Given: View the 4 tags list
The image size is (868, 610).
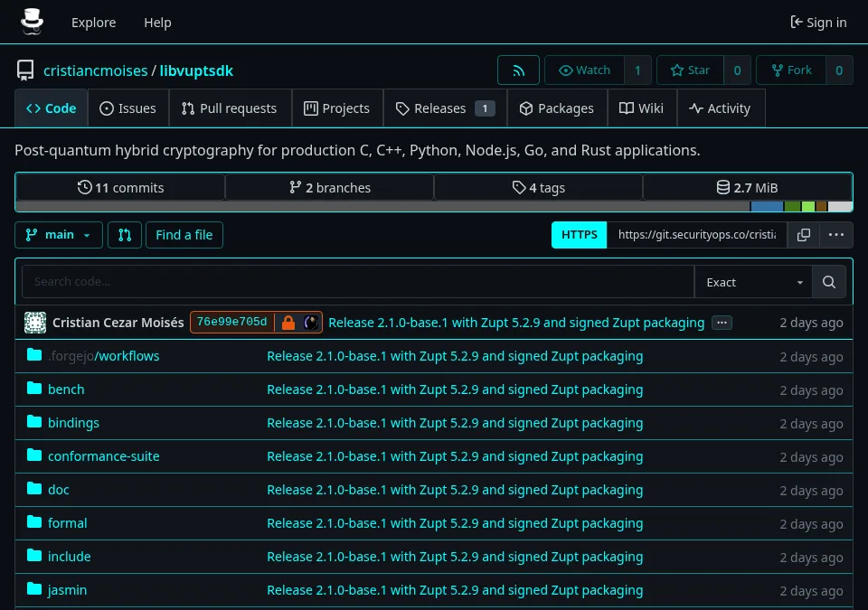Looking at the screenshot, I should click(x=539, y=188).
